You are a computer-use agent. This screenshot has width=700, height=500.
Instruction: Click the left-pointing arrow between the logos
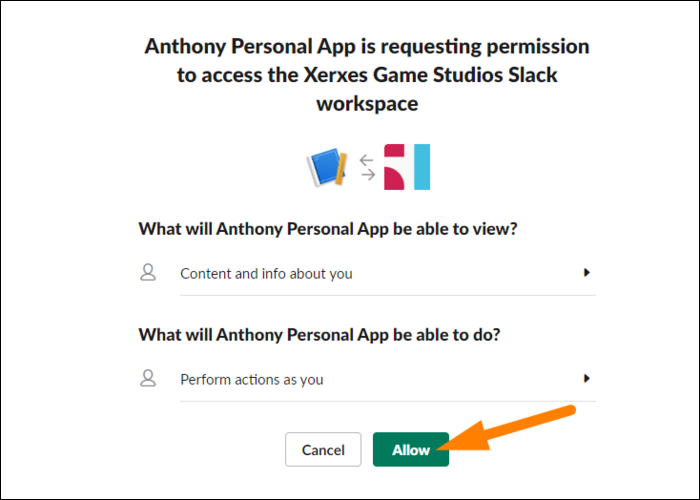click(x=367, y=159)
